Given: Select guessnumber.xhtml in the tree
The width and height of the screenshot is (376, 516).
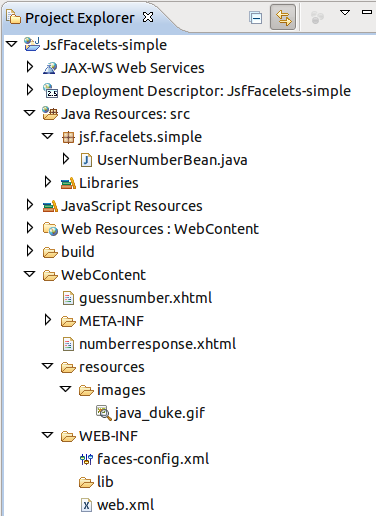Looking at the screenshot, I should [146, 298].
